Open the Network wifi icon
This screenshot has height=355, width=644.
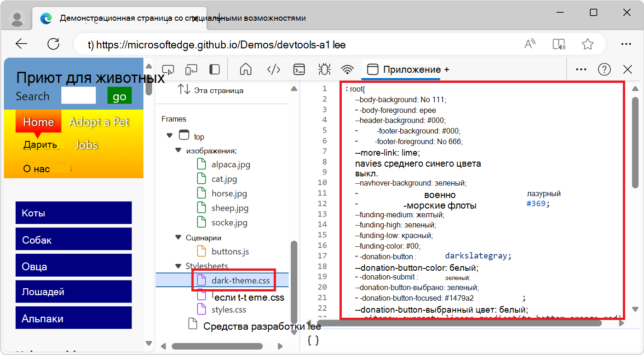click(347, 69)
